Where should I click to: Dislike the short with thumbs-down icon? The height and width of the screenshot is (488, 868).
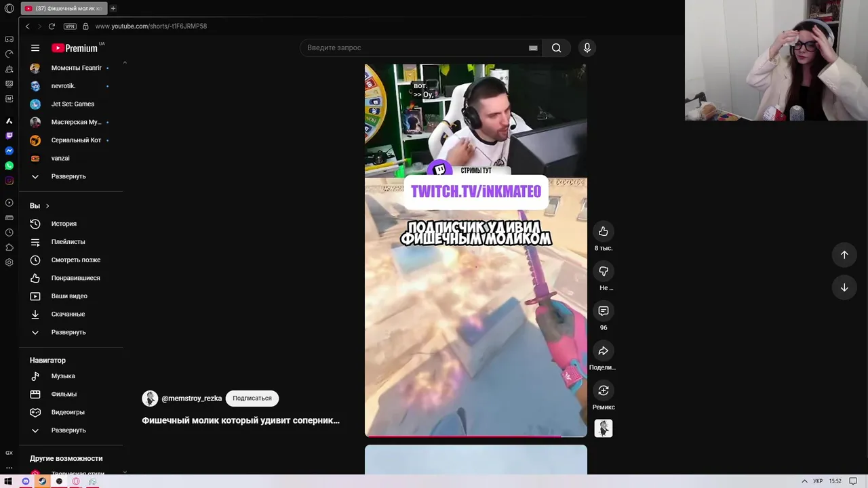pyautogui.click(x=604, y=271)
